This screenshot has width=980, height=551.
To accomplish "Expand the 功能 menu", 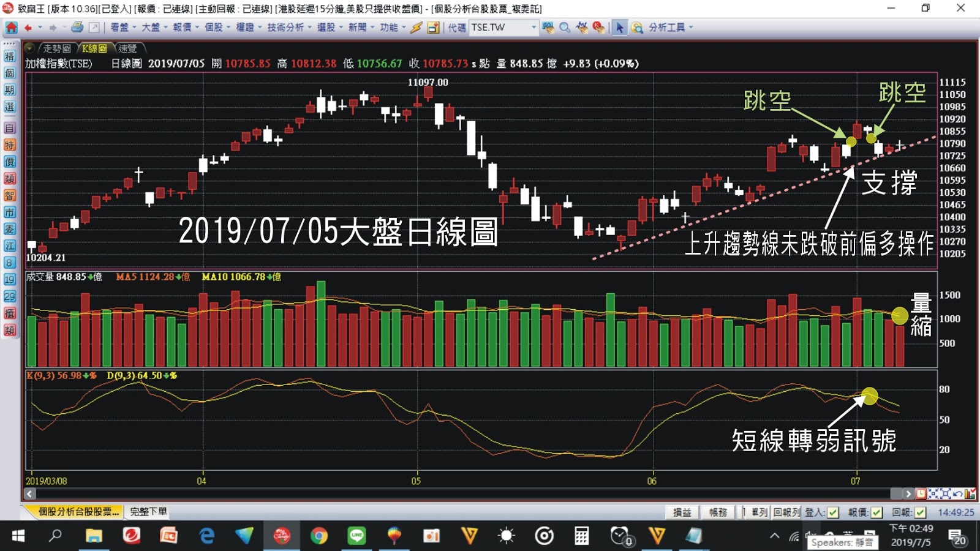I will [x=393, y=28].
